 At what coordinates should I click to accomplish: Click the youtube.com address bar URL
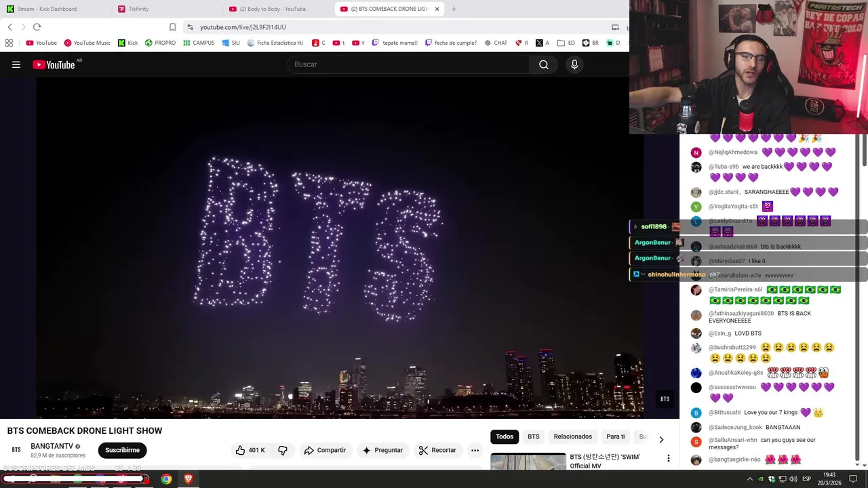click(243, 27)
